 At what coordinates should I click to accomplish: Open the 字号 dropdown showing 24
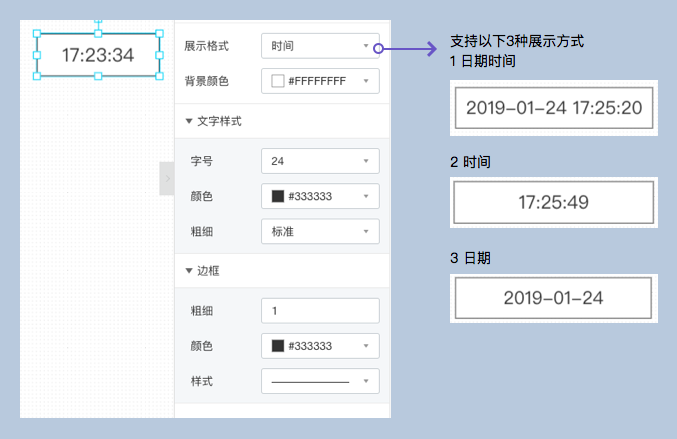(320, 160)
